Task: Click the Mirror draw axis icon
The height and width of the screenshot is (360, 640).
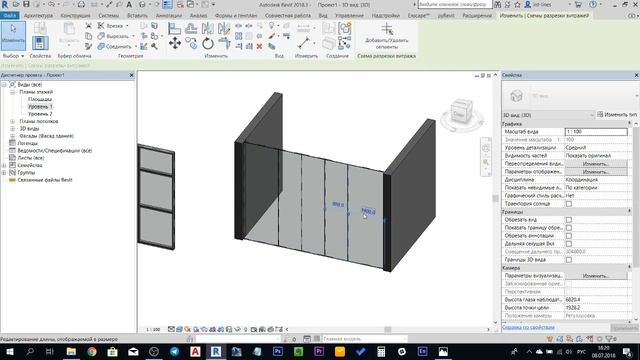Action: coord(224,28)
